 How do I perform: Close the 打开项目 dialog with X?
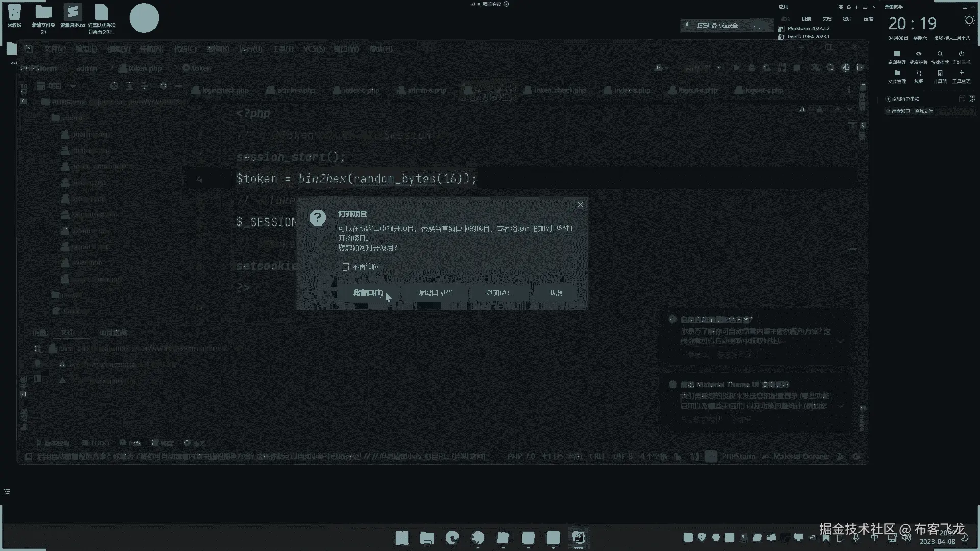click(580, 205)
